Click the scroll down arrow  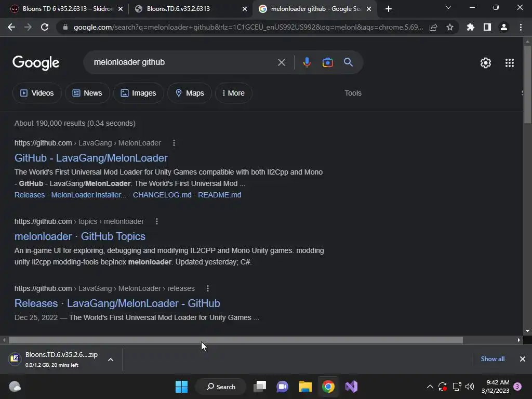pyautogui.click(x=527, y=331)
